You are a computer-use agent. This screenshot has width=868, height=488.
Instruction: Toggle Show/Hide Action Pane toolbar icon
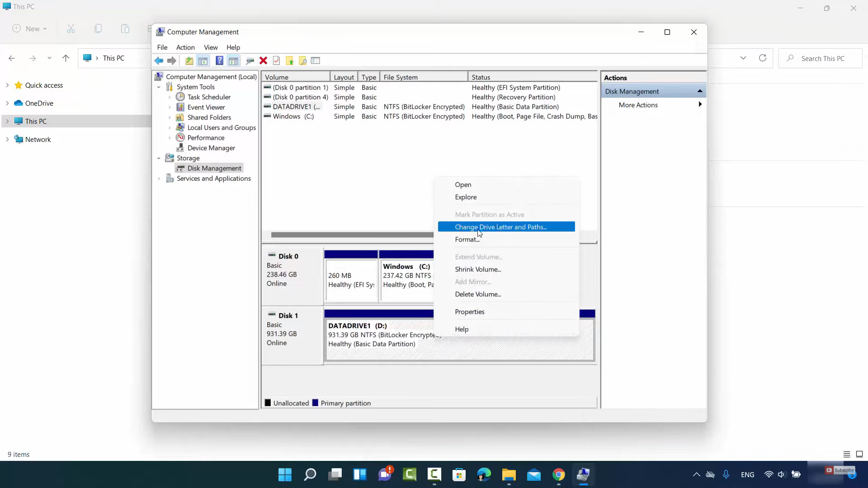(x=233, y=61)
